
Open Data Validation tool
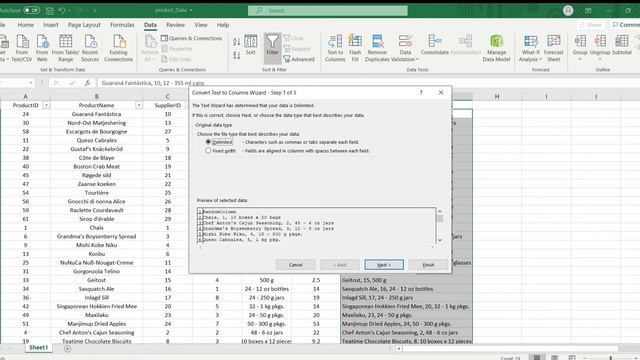coord(405,48)
